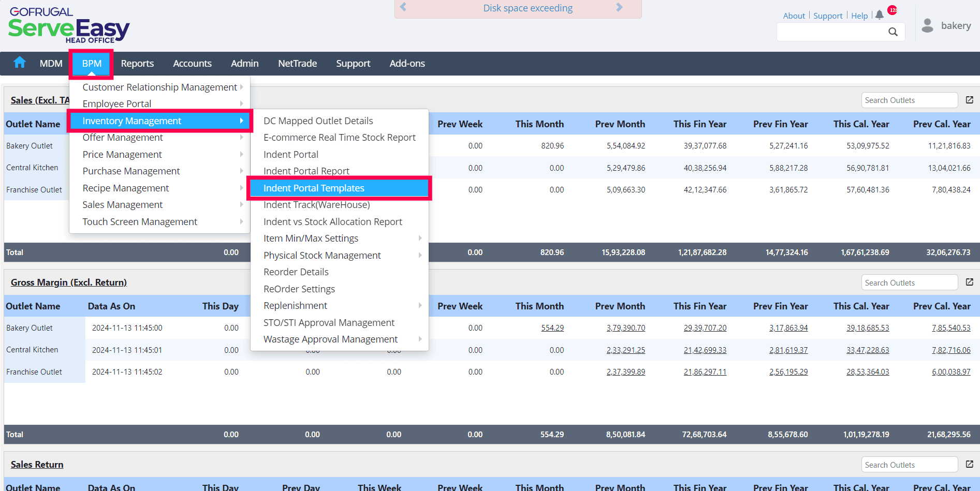Expand Wastage Approval Management submenu
The height and width of the screenshot is (491, 980).
coord(340,339)
